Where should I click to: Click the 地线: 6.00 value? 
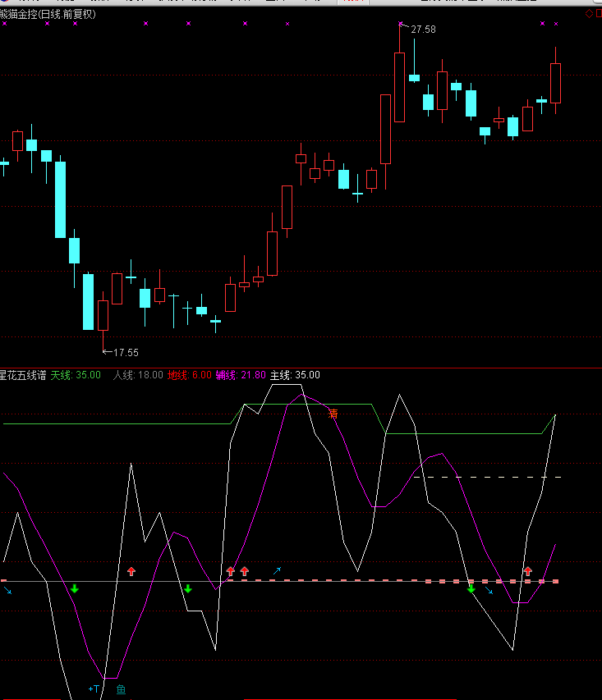point(189,375)
